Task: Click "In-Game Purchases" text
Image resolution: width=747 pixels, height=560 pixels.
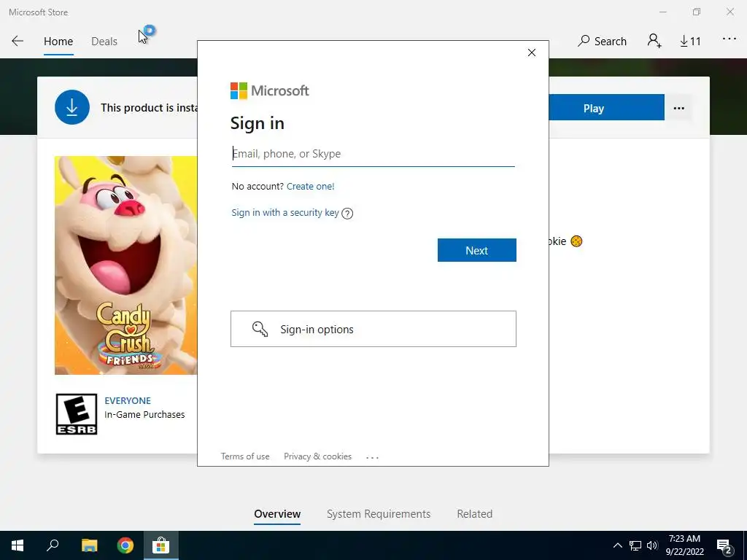Action: (x=144, y=414)
